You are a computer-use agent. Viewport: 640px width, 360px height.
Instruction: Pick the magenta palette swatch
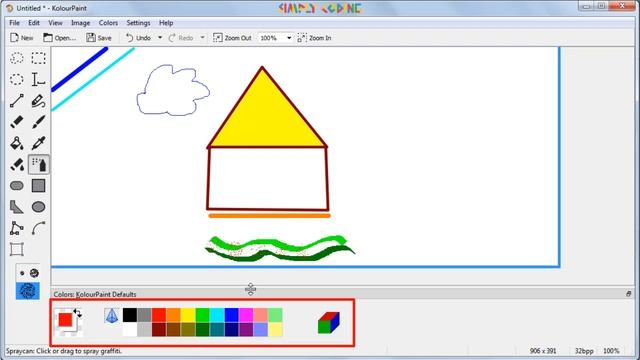point(246,315)
